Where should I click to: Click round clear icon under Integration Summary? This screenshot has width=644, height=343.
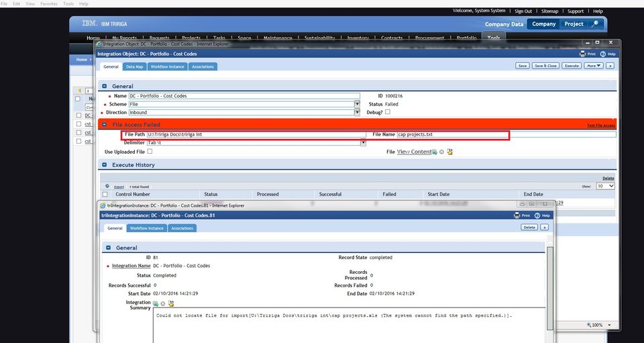162,303
